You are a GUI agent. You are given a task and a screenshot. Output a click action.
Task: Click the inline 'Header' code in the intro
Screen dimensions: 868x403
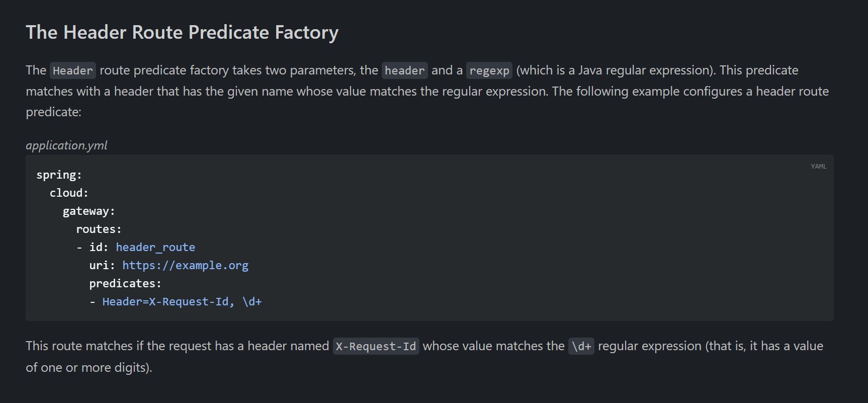[73, 70]
